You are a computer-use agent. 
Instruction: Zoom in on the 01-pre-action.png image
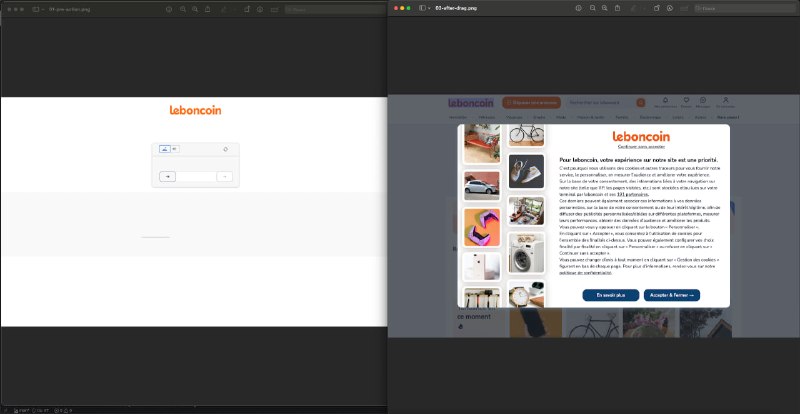(x=195, y=9)
